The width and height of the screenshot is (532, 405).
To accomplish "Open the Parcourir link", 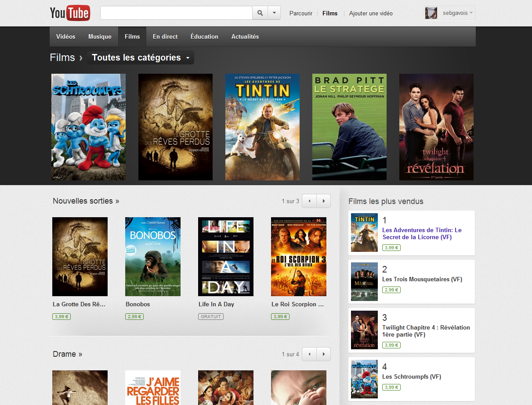I will pos(301,13).
